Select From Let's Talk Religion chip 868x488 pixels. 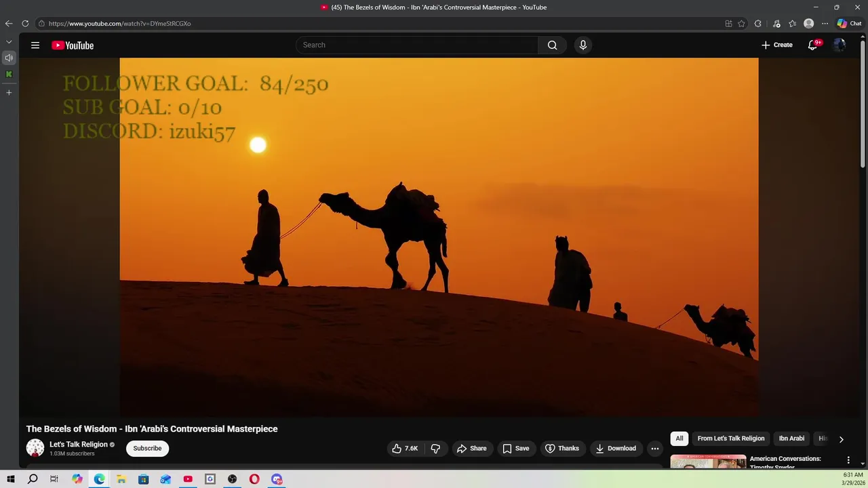click(x=731, y=439)
